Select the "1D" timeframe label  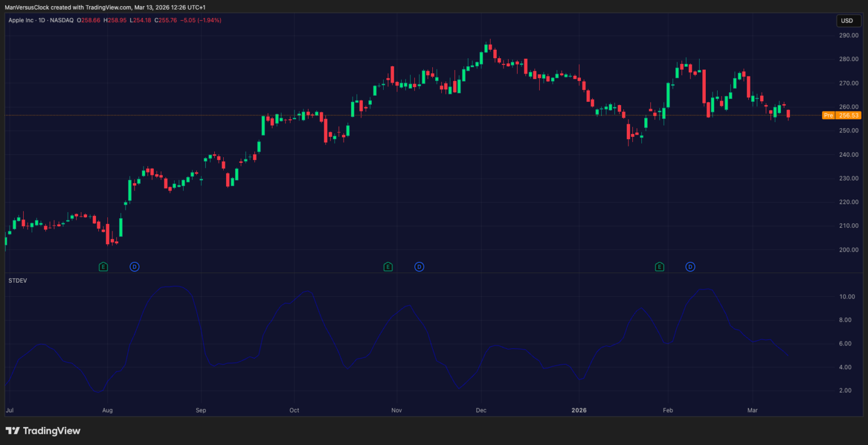tap(42, 20)
